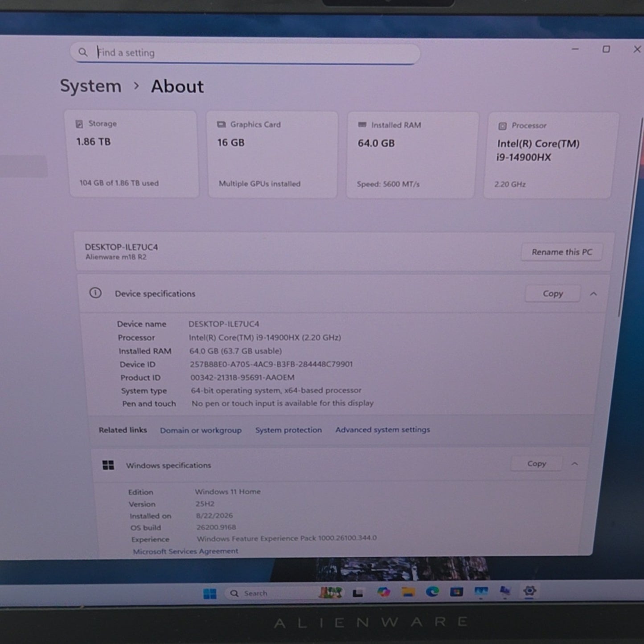This screenshot has width=644, height=644.
Task: Click the Device specifications info icon
Action: (95, 293)
